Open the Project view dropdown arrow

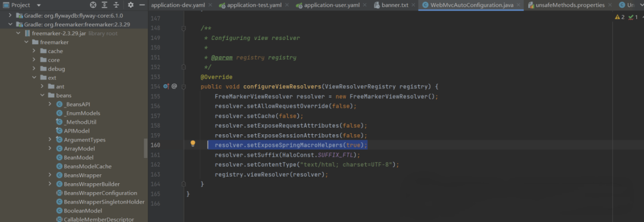click(39, 5)
